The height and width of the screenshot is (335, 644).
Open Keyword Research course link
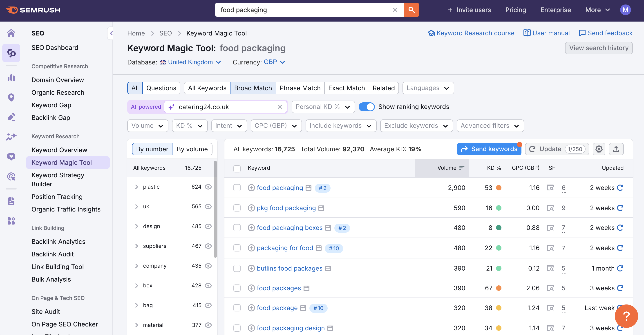point(471,33)
